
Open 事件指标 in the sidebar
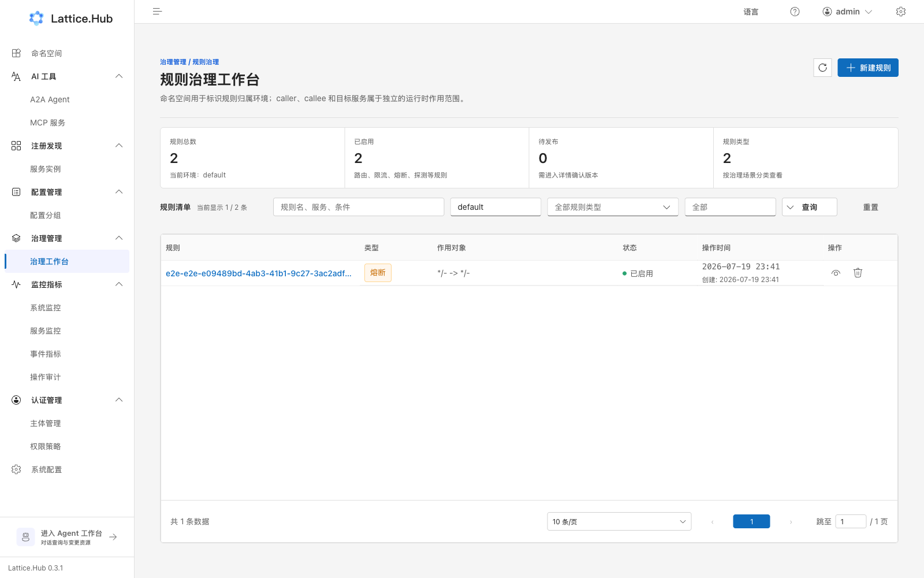click(67, 354)
